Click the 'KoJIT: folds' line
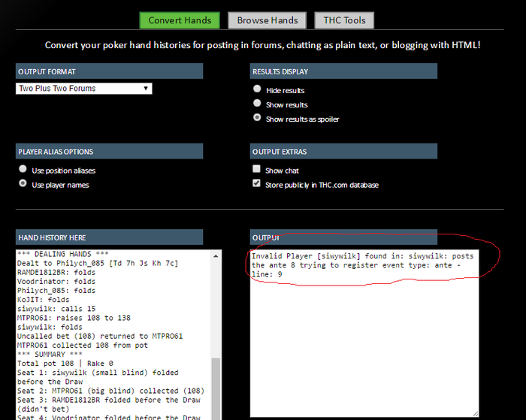The image size is (526, 420). click(44, 300)
